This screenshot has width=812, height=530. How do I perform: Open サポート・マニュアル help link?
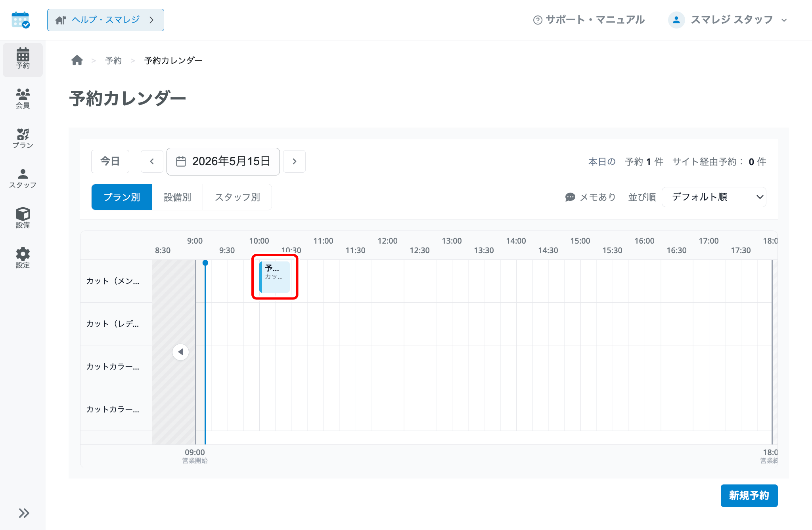[x=589, y=20]
